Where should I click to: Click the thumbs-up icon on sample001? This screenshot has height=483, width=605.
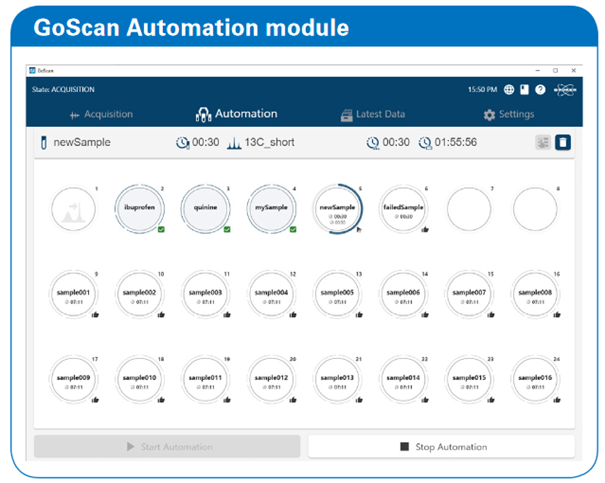(95, 315)
